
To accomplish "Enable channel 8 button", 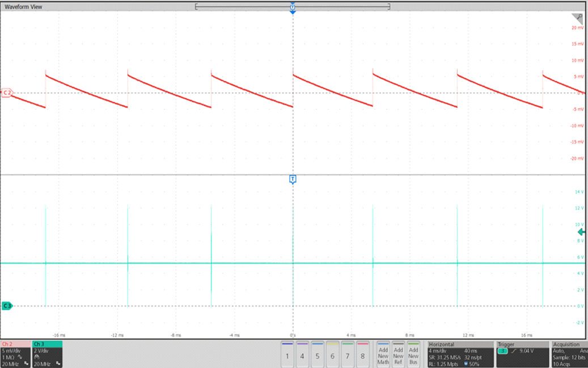I will 362,354.
